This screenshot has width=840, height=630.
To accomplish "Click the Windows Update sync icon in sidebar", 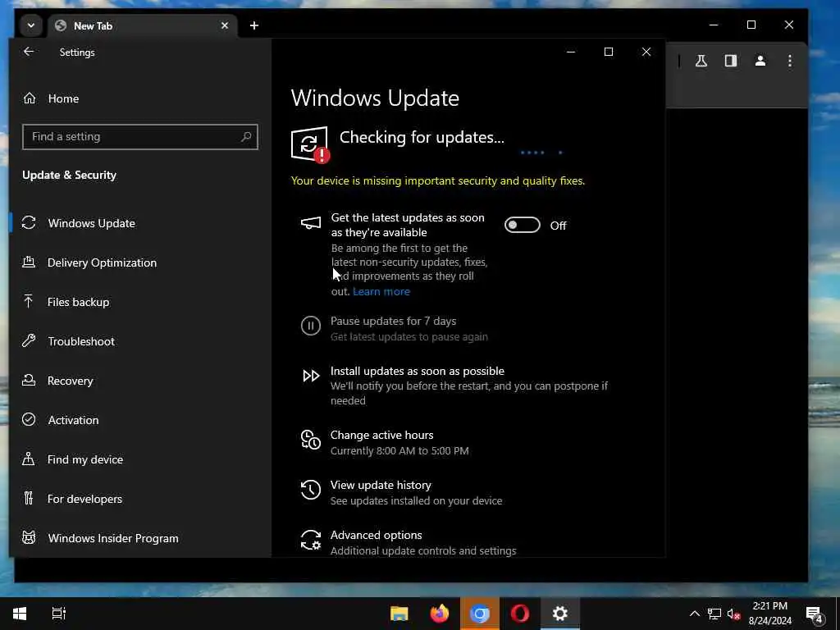I will [x=29, y=223].
